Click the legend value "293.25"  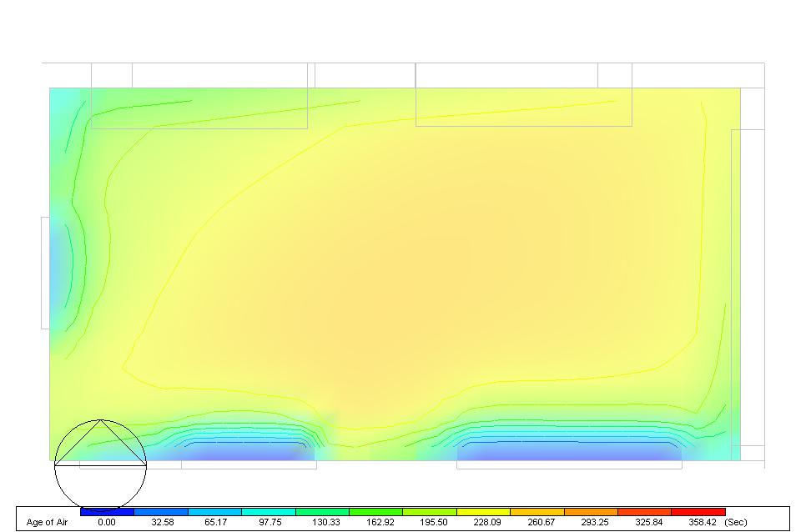point(595,522)
